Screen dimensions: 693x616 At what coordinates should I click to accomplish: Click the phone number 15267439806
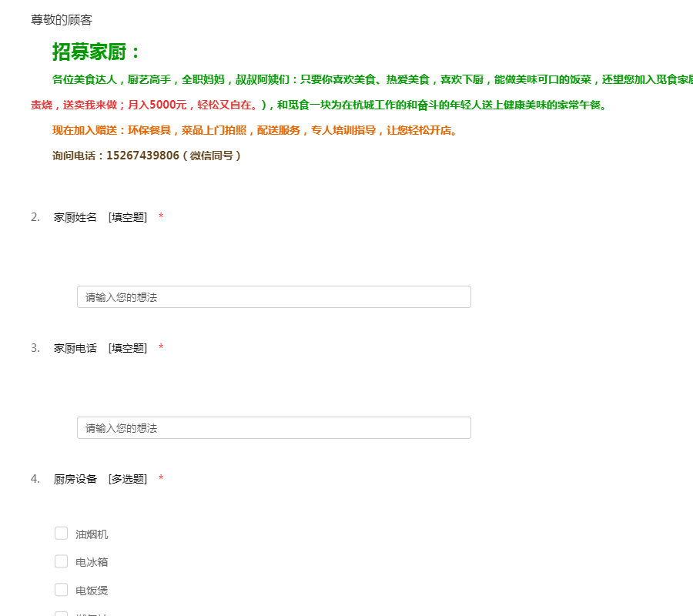tap(142, 156)
